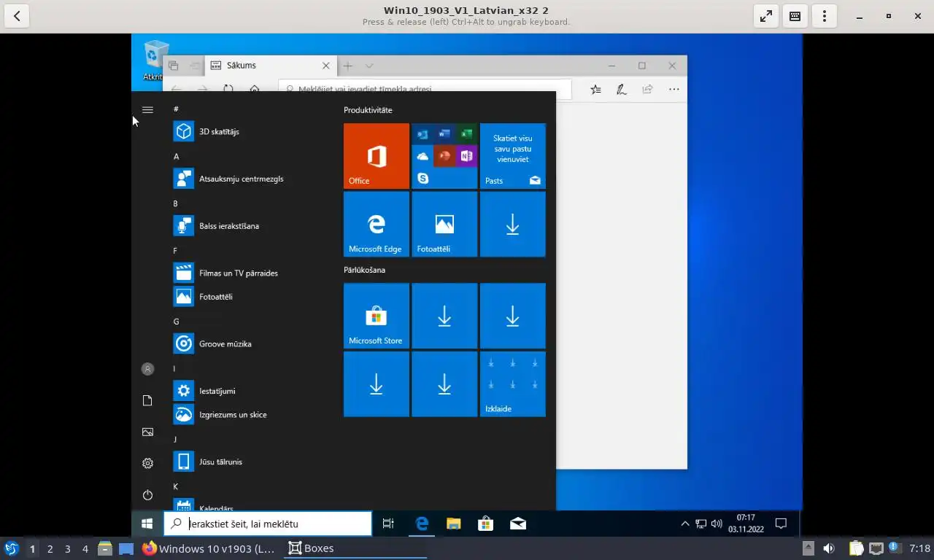Click the Pārlūkošana group heading

click(x=364, y=270)
